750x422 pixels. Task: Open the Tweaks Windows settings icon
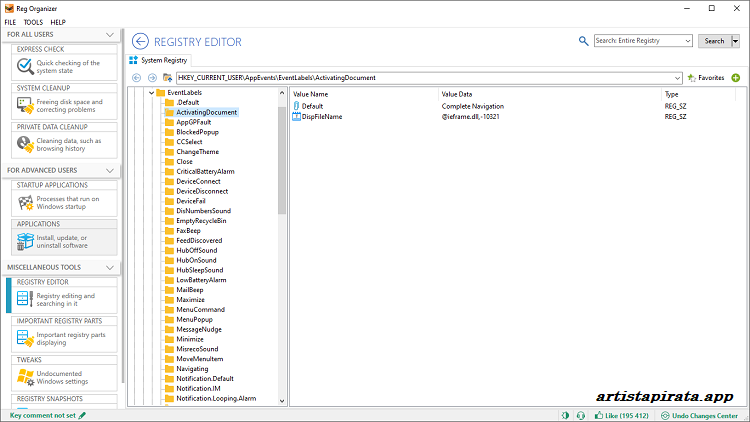click(25, 378)
